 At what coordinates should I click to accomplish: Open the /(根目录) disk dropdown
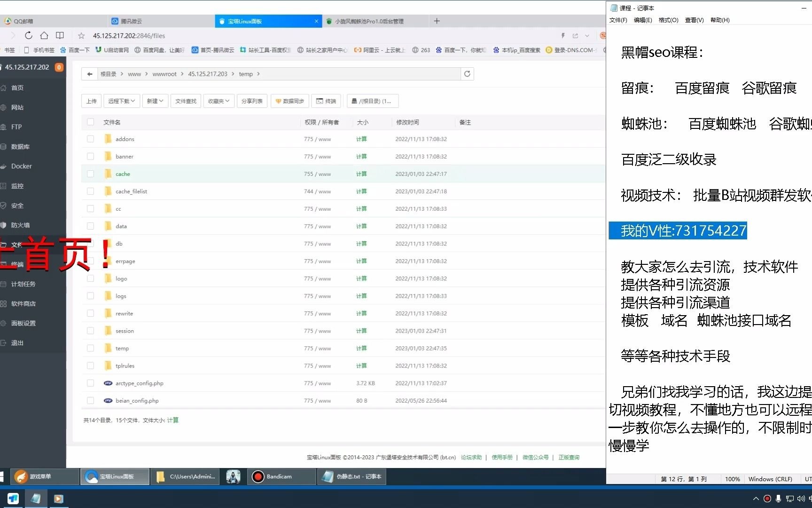372,101
